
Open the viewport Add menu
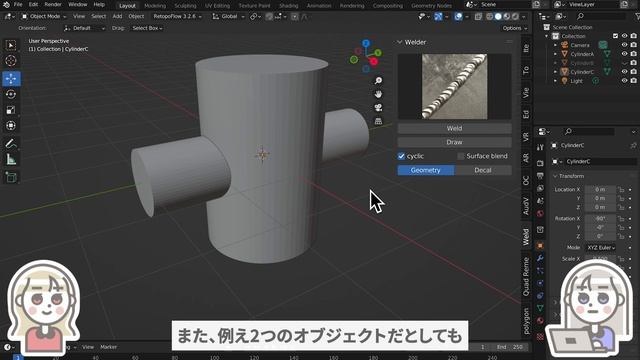click(117, 16)
